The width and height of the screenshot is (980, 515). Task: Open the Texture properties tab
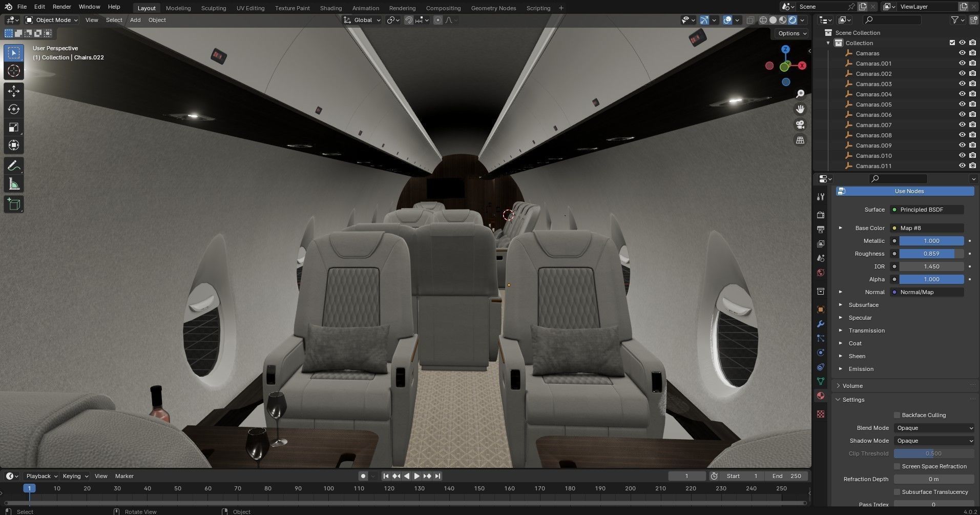(x=821, y=414)
